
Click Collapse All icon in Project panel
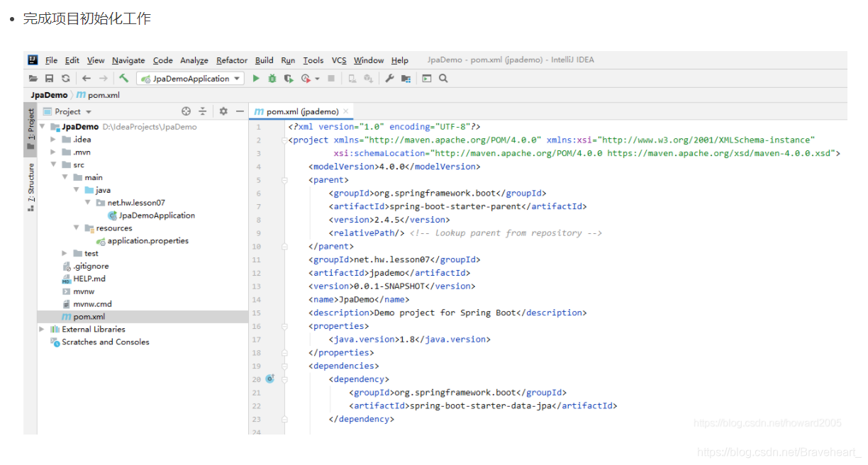click(x=203, y=111)
